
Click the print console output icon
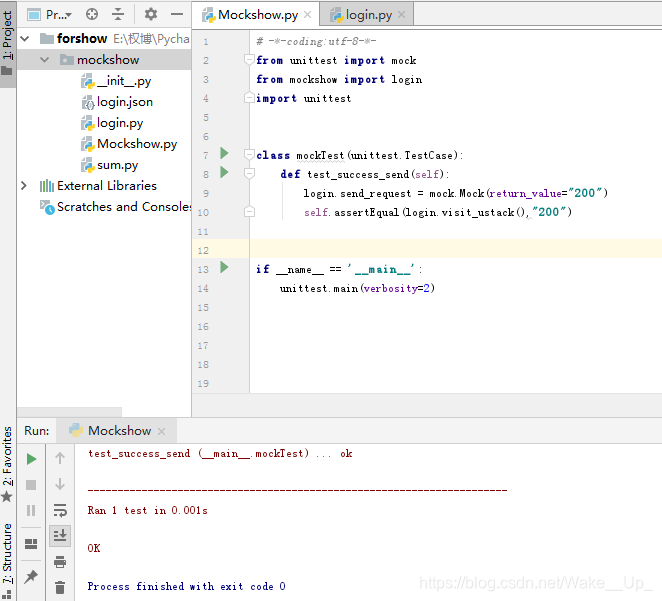(x=60, y=562)
